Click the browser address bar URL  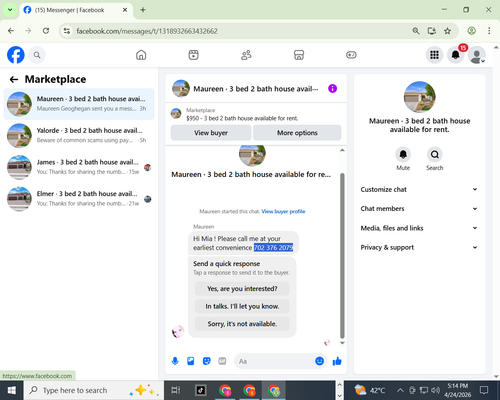(x=147, y=31)
